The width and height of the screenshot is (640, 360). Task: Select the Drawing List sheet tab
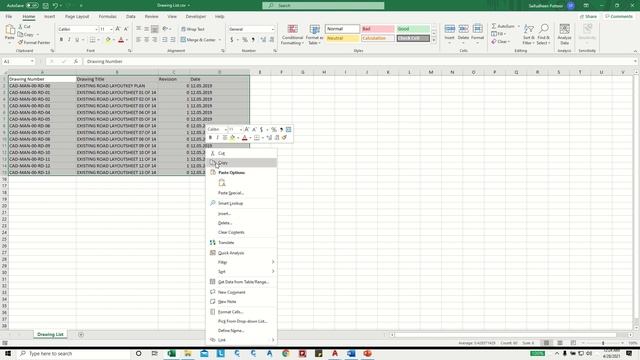tap(50, 335)
